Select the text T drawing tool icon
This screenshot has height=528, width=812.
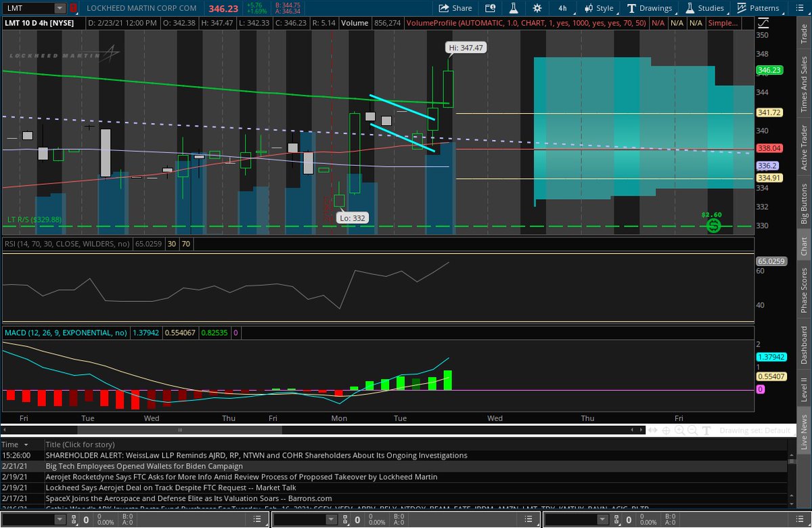click(x=706, y=431)
